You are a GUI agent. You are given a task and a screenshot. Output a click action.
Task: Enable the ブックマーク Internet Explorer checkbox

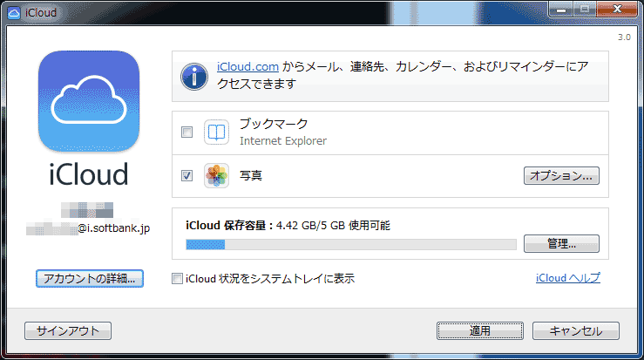pyautogui.click(x=186, y=132)
